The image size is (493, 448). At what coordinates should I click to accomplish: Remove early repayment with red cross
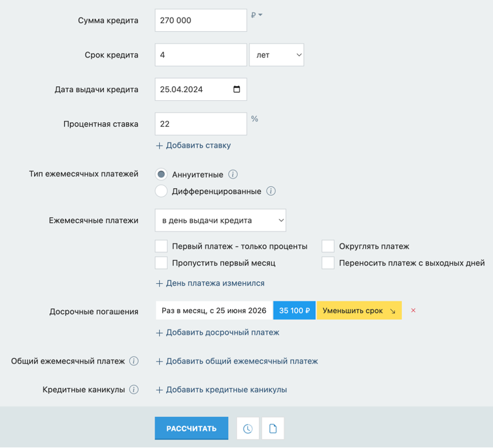pyautogui.click(x=413, y=311)
